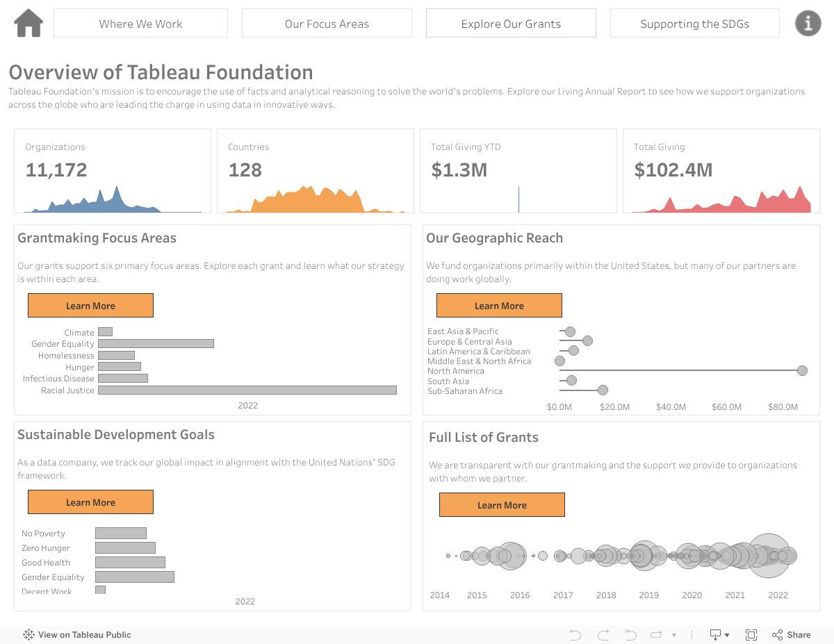Expand the download options arrow
The width and height of the screenshot is (834, 644).
pyautogui.click(x=727, y=635)
